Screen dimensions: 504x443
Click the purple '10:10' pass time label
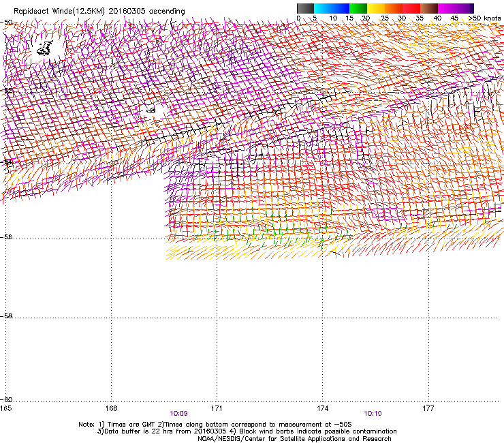tap(373, 414)
